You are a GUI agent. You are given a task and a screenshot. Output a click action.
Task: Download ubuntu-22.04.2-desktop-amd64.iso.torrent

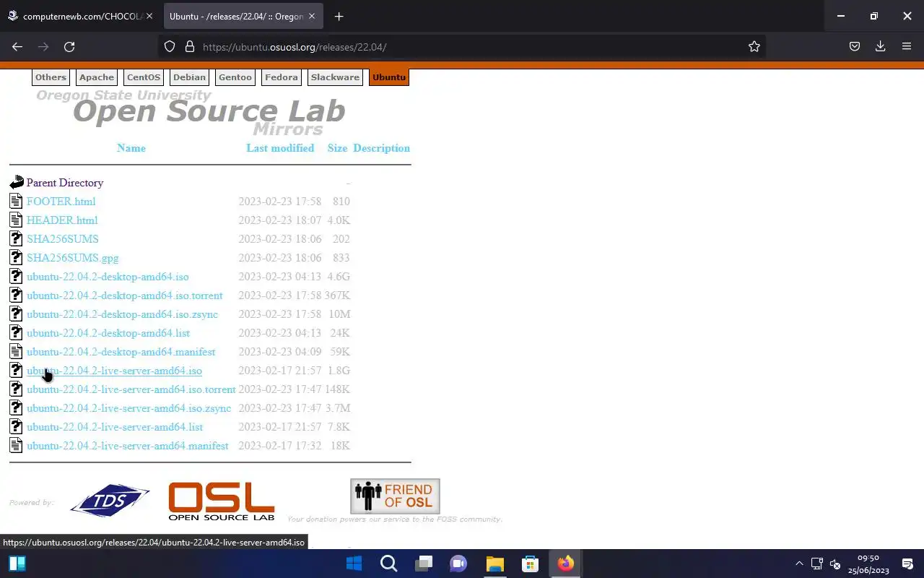[125, 296]
